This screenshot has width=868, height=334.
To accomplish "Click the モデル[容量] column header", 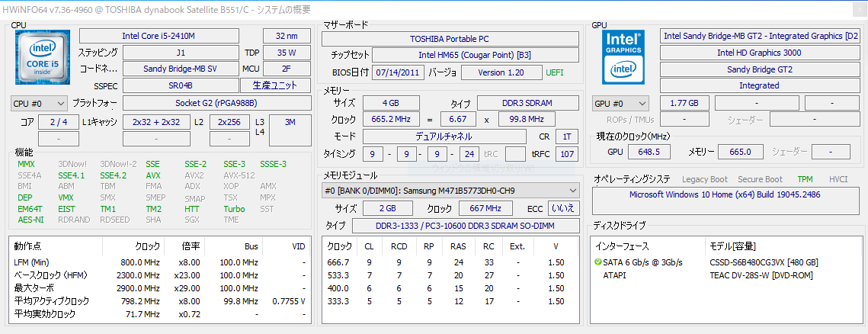I will click(732, 246).
